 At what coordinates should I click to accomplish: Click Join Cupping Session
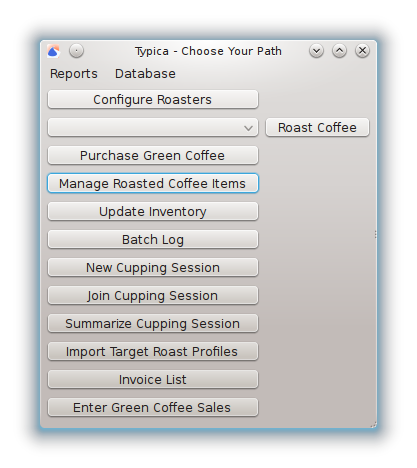pyautogui.click(x=153, y=295)
